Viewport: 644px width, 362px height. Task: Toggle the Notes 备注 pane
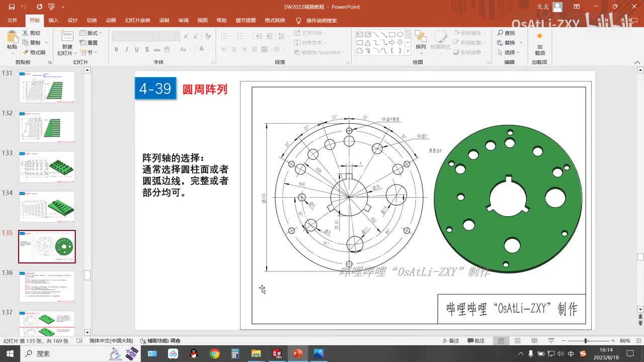click(x=450, y=341)
